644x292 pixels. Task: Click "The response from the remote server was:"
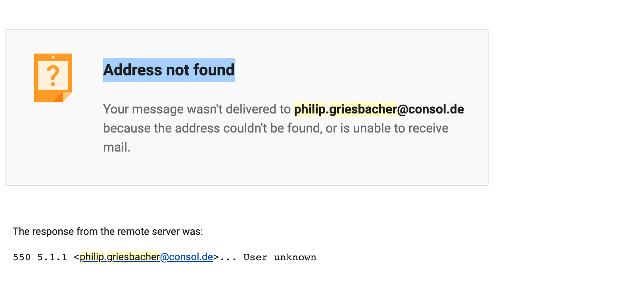(x=107, y=231)
